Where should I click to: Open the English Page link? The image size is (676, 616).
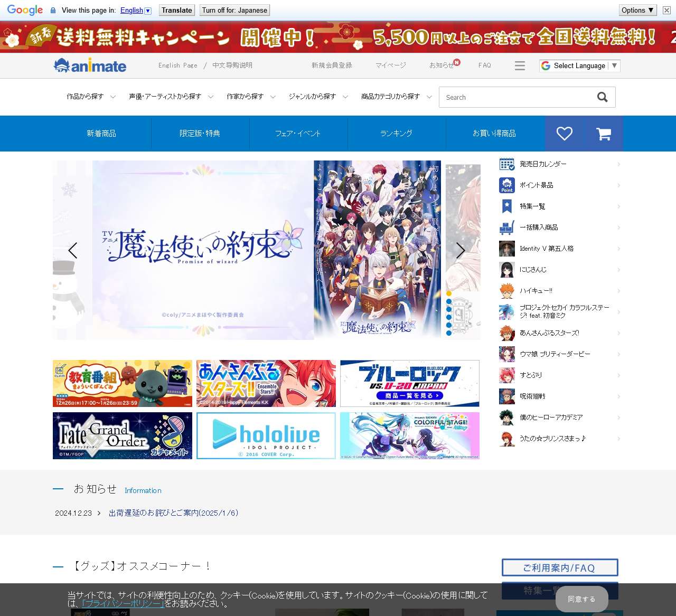pyautogui.click(x=178, y=65)
